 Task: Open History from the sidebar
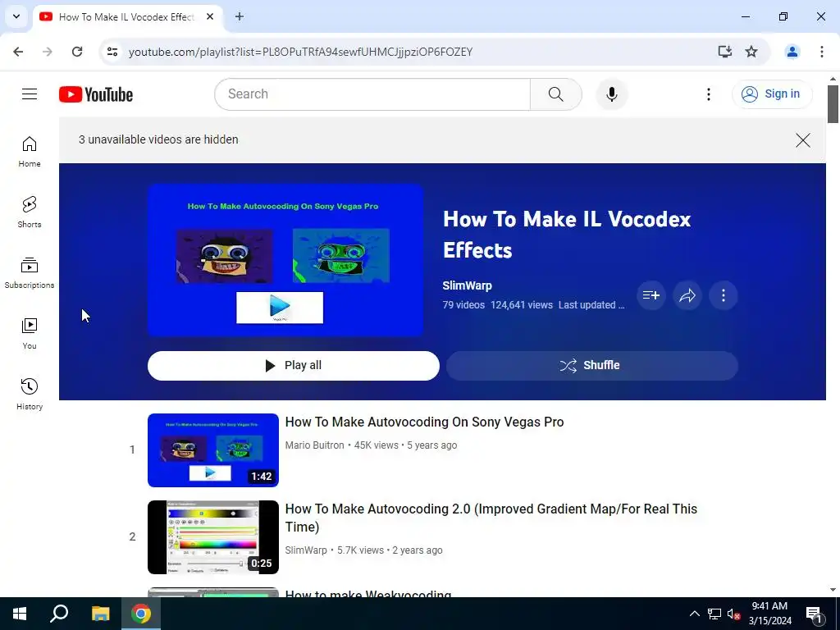(30, 394)
